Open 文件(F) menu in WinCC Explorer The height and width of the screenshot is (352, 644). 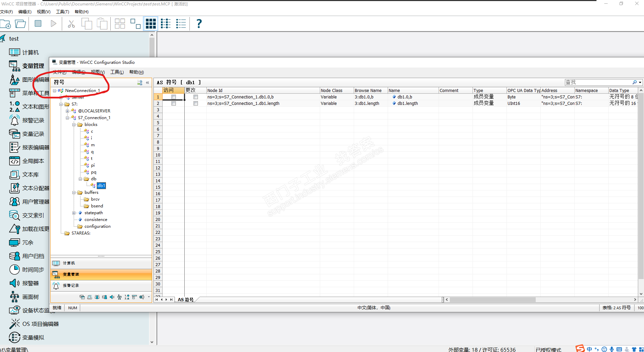click(6, 12)
